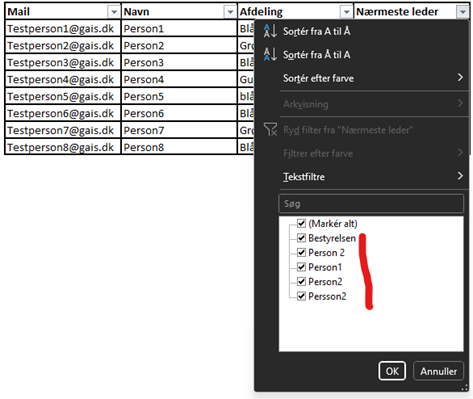Expand the Arkvisning submenu arrow
The height and width of the screenshot is (399, 473).
(x=460, y=103)
